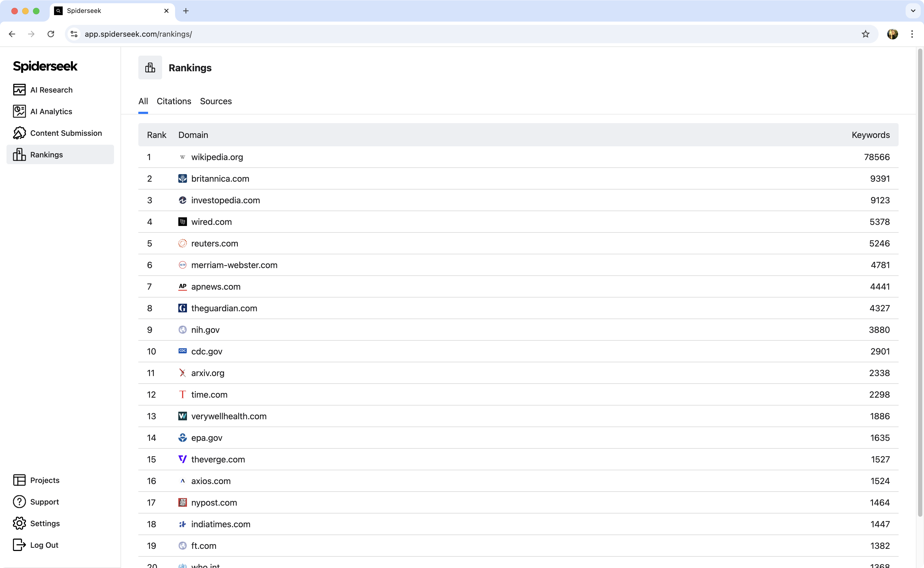This screenshot has width=924, height=568.
Task: Open a new browser tab
Action: [186, 11]
